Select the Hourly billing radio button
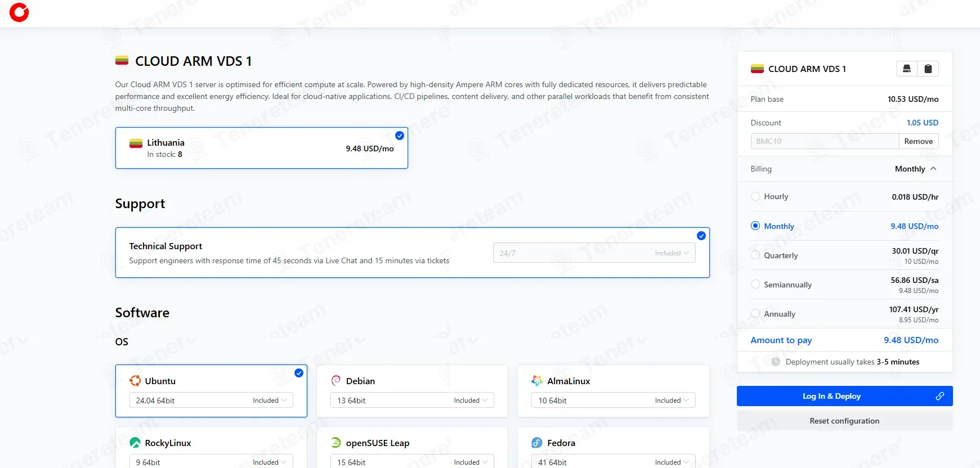Viewport: 980px width, 468px height. click(x=755, y=196)
